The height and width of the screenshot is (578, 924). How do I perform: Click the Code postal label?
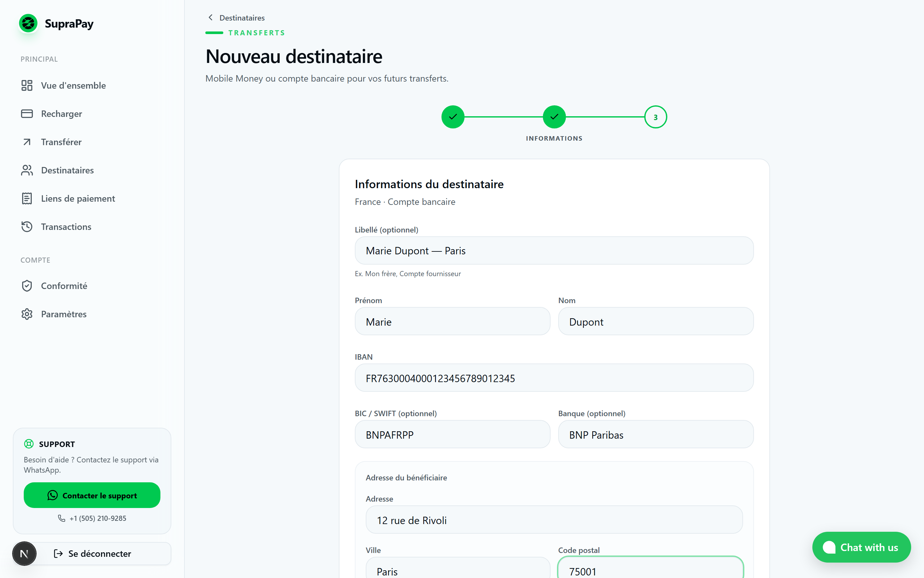tap(578, 550)
